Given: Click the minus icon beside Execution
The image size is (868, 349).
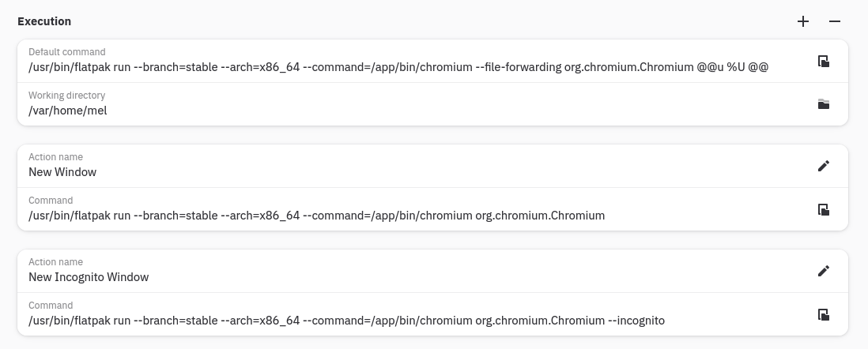Looking at the screenshot, I should [835, 22].
